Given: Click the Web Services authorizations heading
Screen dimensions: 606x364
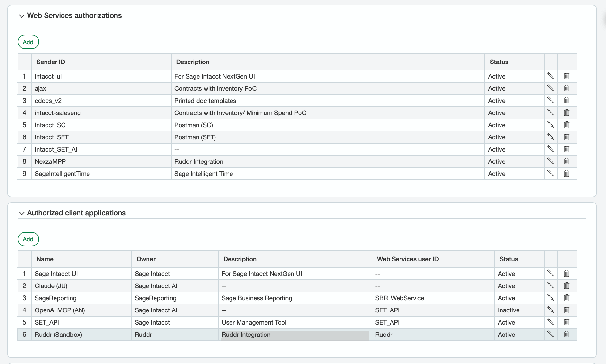Looking at the screenshot, I should (x=74, y=15).
